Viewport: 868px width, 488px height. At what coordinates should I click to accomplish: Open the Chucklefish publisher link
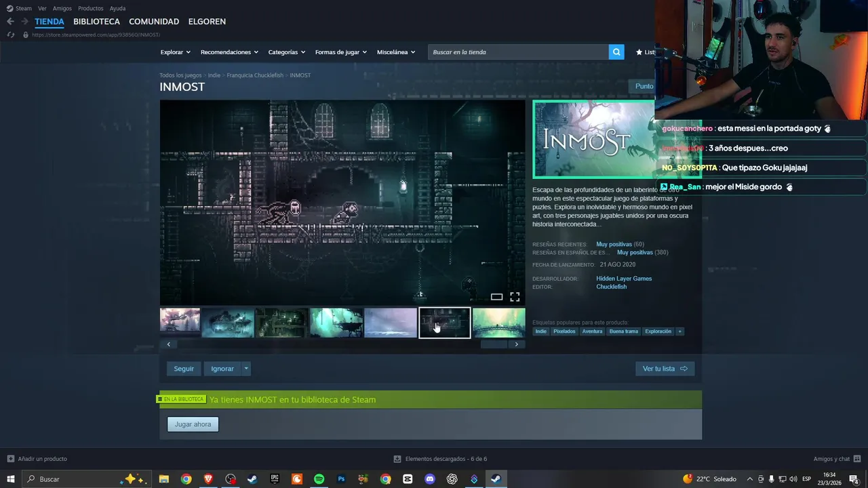(611, 287)
